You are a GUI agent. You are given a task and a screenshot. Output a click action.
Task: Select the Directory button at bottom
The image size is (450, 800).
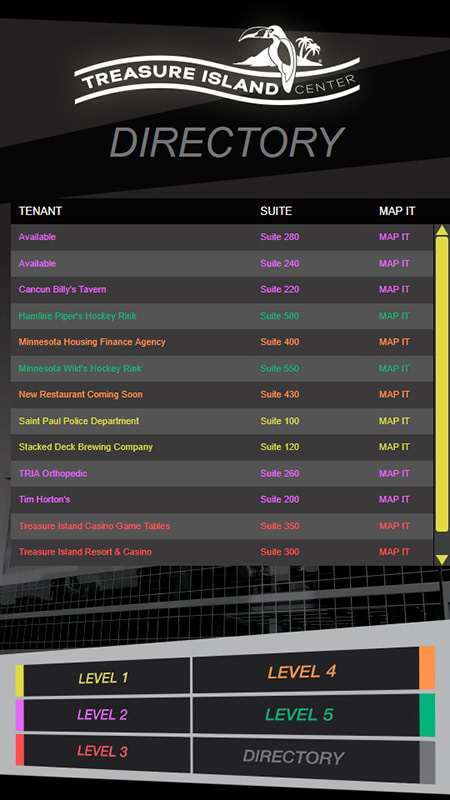click(x=313, y=758)
